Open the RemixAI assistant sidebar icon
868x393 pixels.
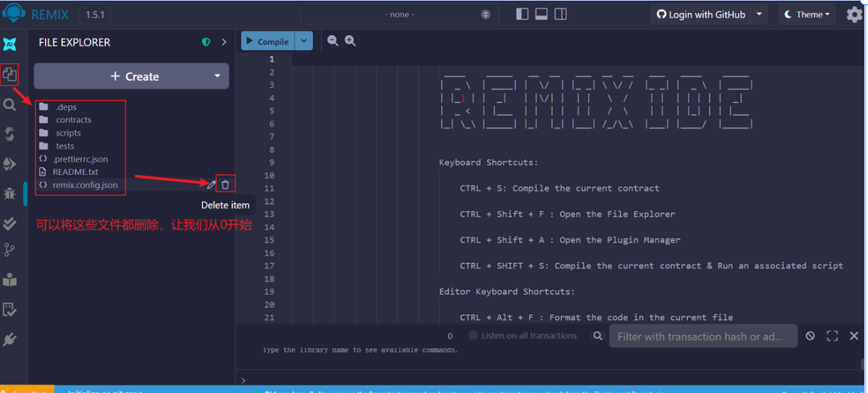pyautogui.click(x=10, y=44)
